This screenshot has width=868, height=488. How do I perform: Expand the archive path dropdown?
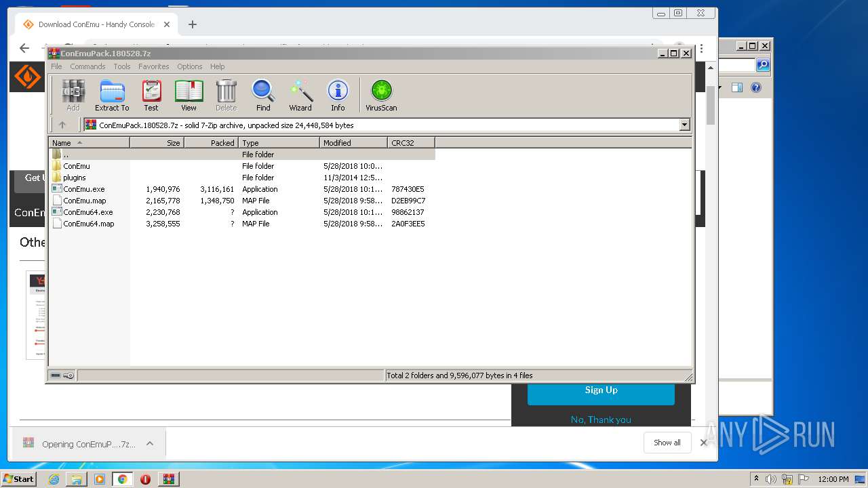[x=684, y=125]
